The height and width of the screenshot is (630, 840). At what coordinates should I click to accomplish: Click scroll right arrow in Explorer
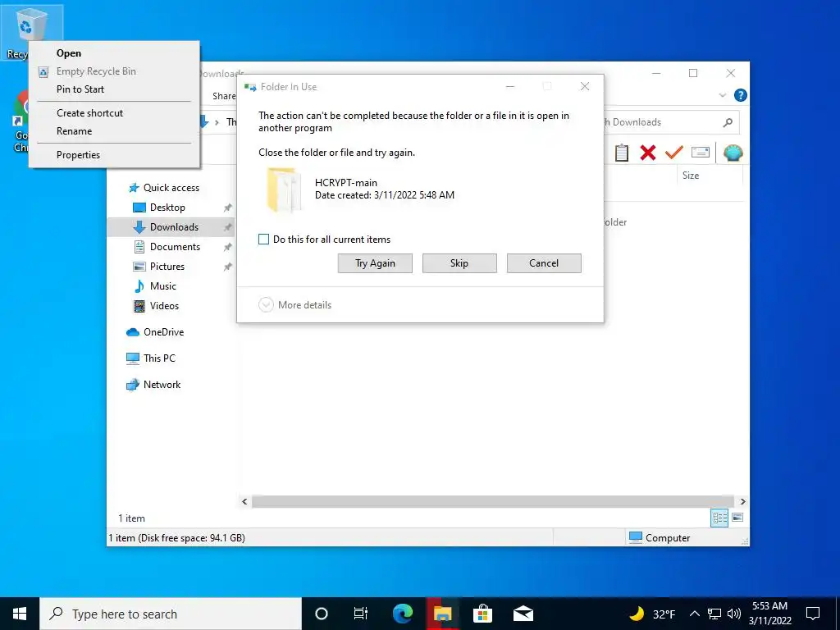742,501
